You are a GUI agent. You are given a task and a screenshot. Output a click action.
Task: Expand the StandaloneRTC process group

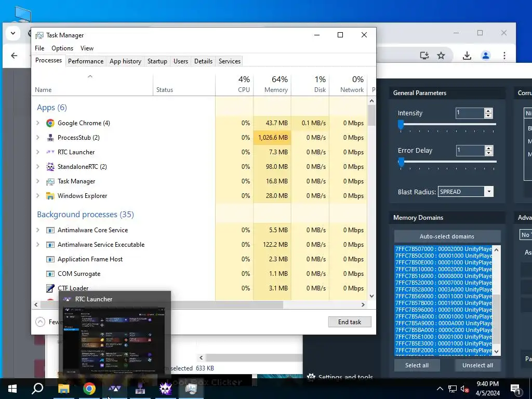coord(37,167)
